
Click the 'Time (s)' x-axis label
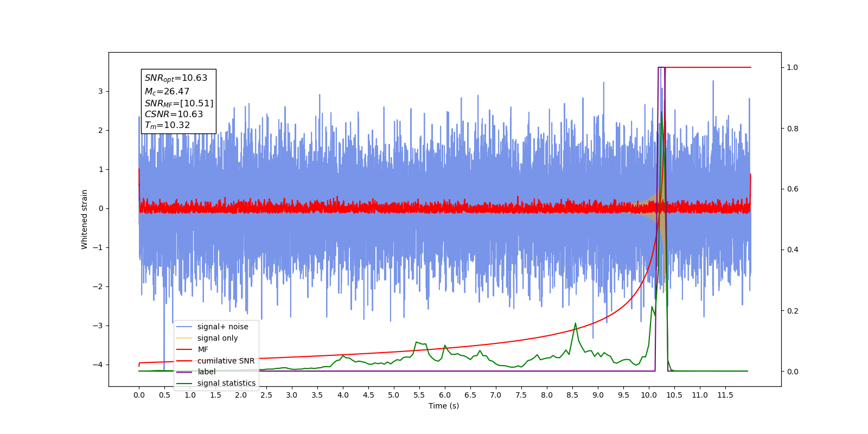(x=444, y=406)
